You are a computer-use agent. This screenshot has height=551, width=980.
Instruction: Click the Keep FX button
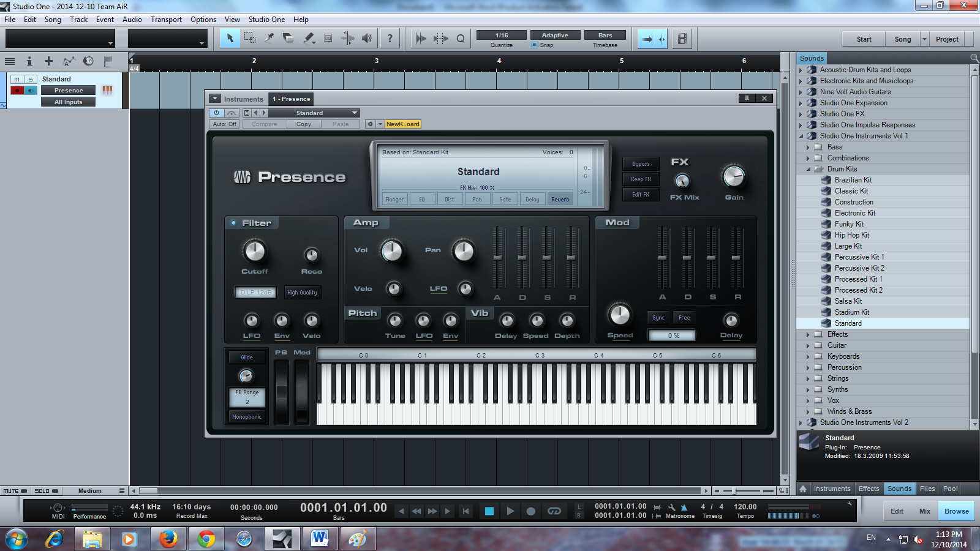click(641, 179)
